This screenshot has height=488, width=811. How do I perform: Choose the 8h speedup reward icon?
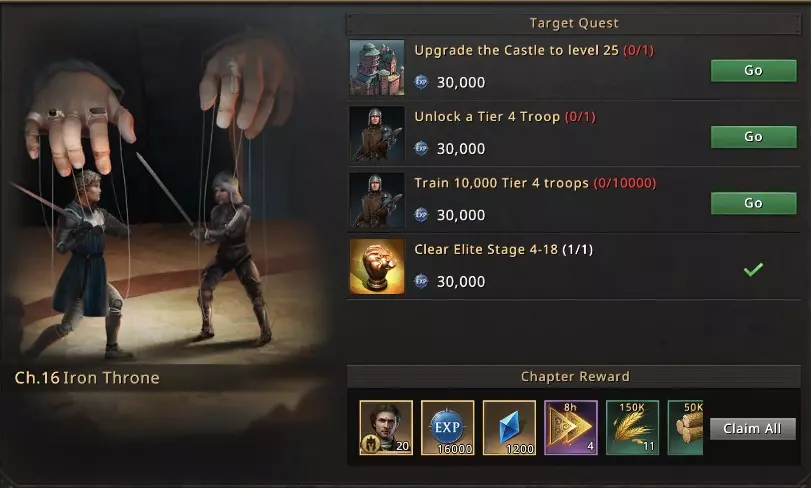[570, 428]
